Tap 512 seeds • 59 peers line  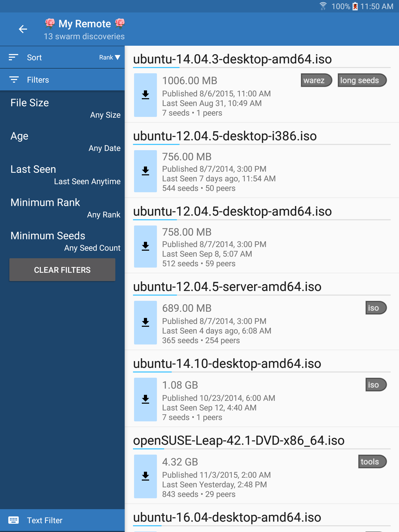click(x=199, y=264)
